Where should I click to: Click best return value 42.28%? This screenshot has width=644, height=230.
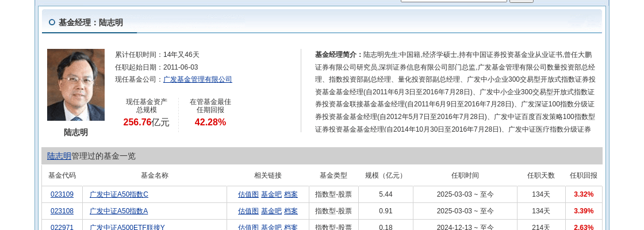[x=210, y=122]
